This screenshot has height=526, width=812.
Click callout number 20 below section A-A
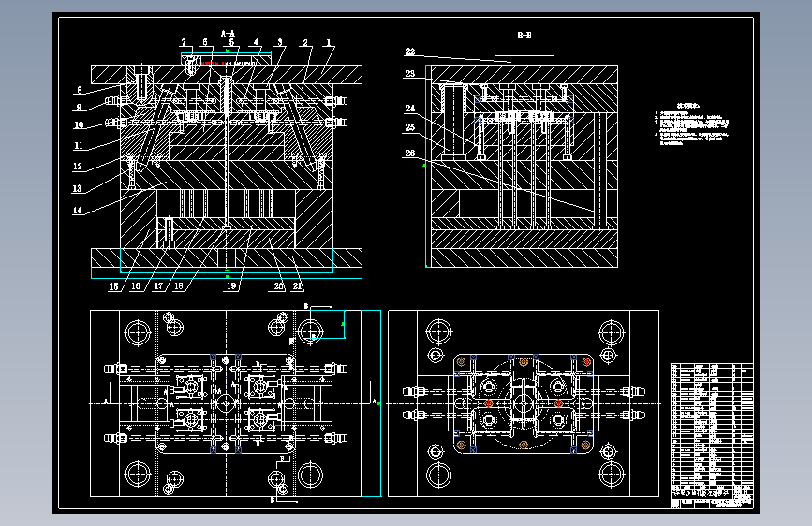[x=279, y=285]
